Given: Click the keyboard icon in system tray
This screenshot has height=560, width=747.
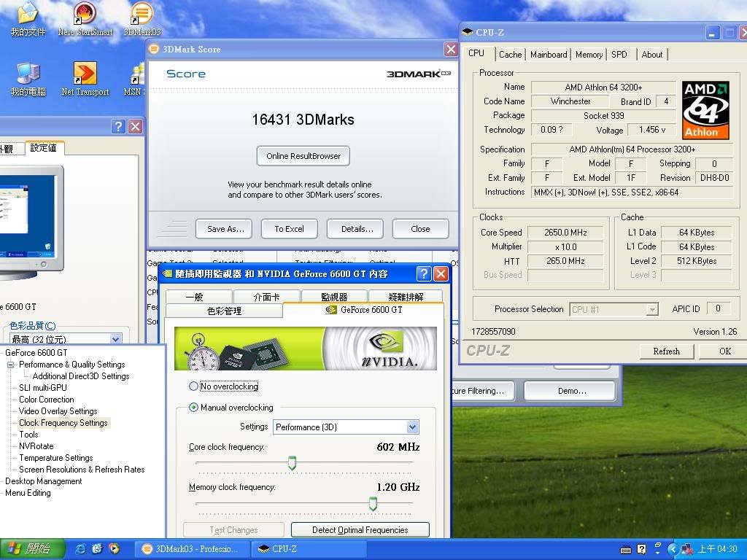Looking at the screenshot, I should (626, 550).
